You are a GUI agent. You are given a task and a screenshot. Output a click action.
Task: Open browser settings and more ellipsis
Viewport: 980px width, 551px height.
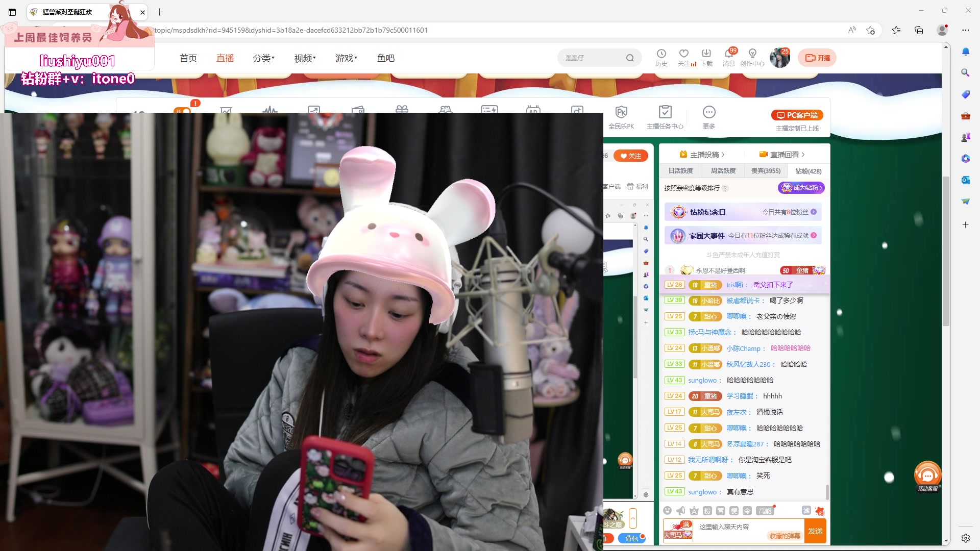[x=965, y=30]
